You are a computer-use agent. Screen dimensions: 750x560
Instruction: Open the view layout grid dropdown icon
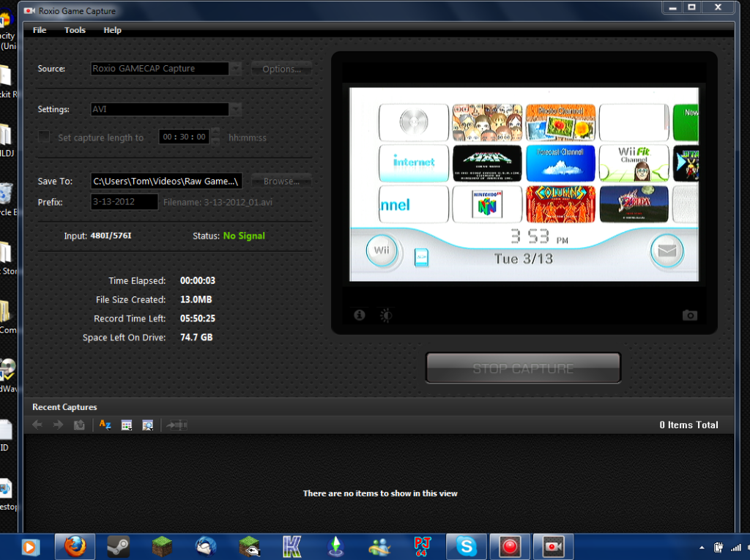(x=126, y=425)
